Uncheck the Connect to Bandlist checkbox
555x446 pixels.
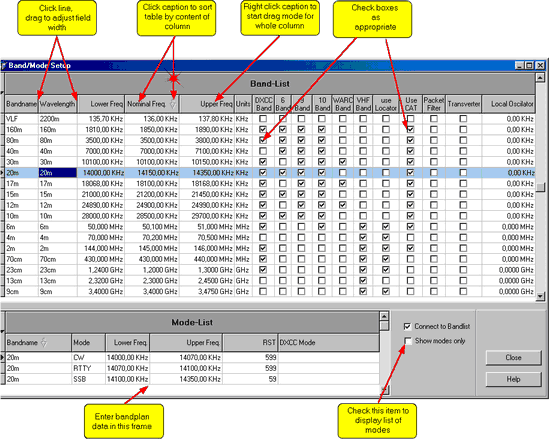click(x=407, y=326)
